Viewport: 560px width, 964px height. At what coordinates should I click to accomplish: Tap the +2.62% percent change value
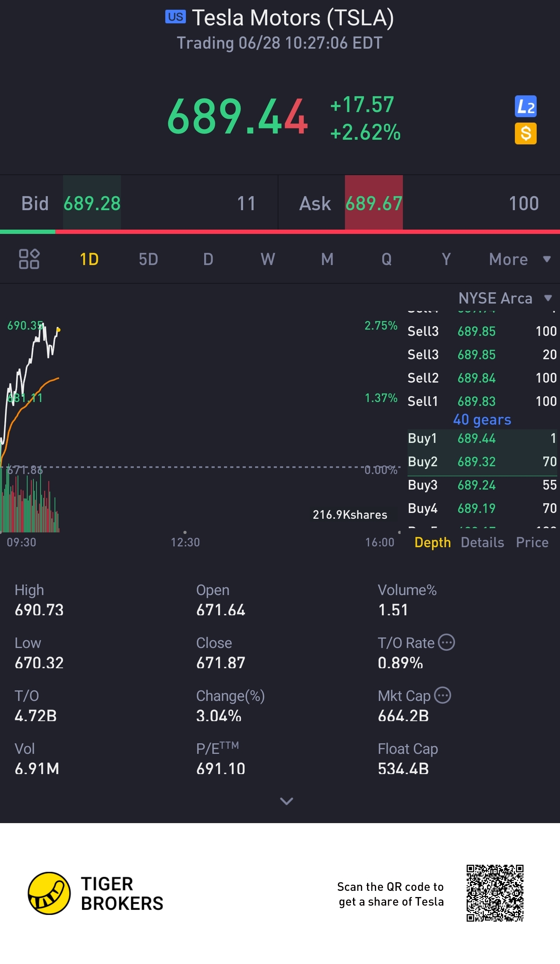[x=365, y=132]
